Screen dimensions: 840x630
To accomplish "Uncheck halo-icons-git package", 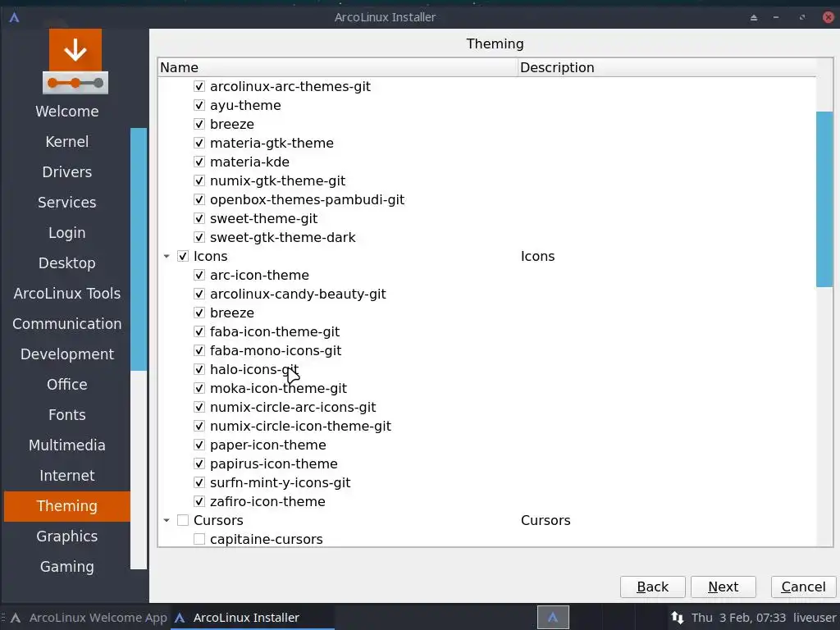I will point(199,369).
